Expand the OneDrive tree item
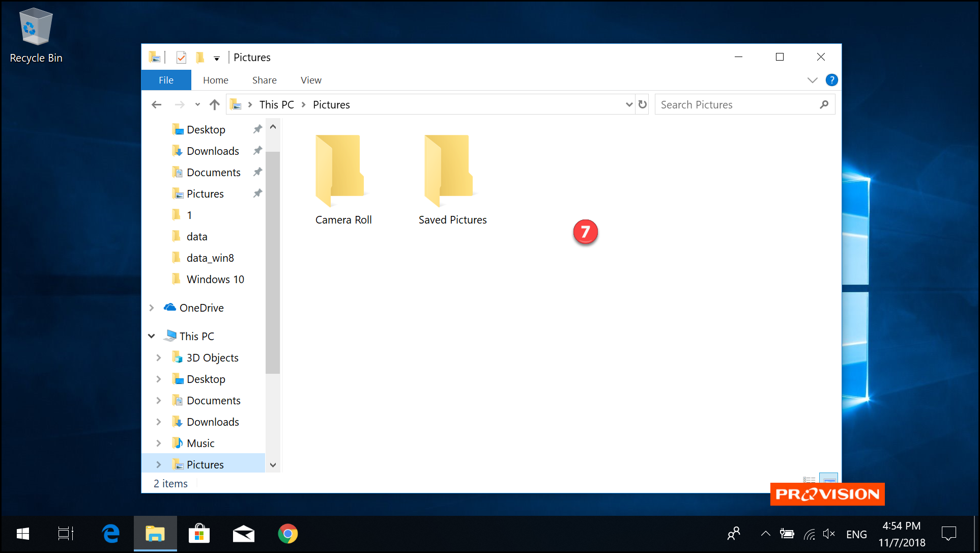Viewport: 980px width, 553px height. point(152,308)
